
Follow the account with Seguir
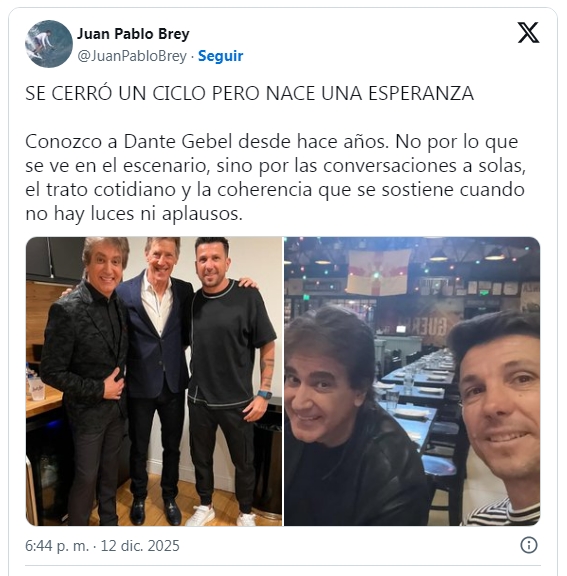[220, 56]
